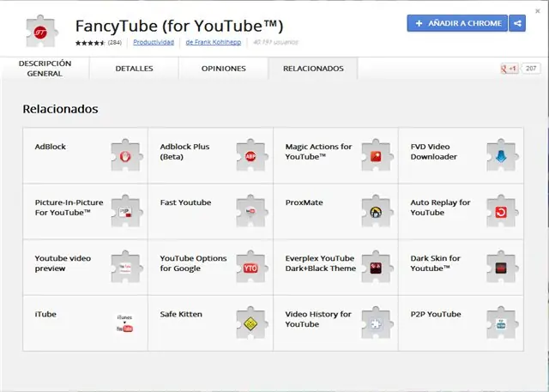Image resolution: width=549 pixels, height=392 pixels.
Task: Open the Descripción General tab
Action: point(45,69)
